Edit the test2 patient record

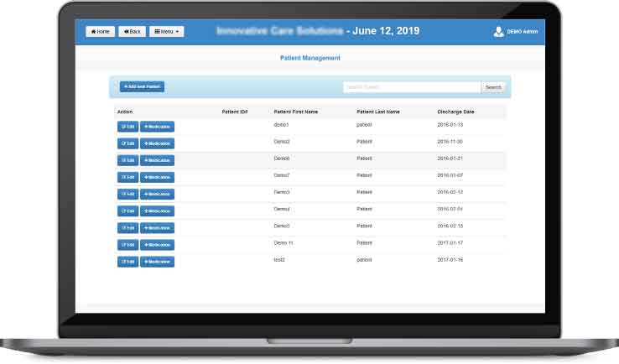(x=127, y=262)
